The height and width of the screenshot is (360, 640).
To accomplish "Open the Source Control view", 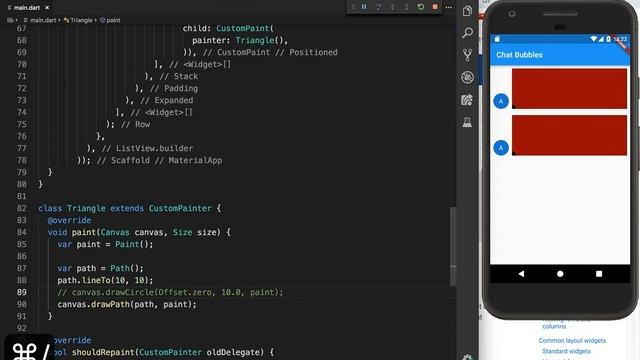I will click(467, 55).
